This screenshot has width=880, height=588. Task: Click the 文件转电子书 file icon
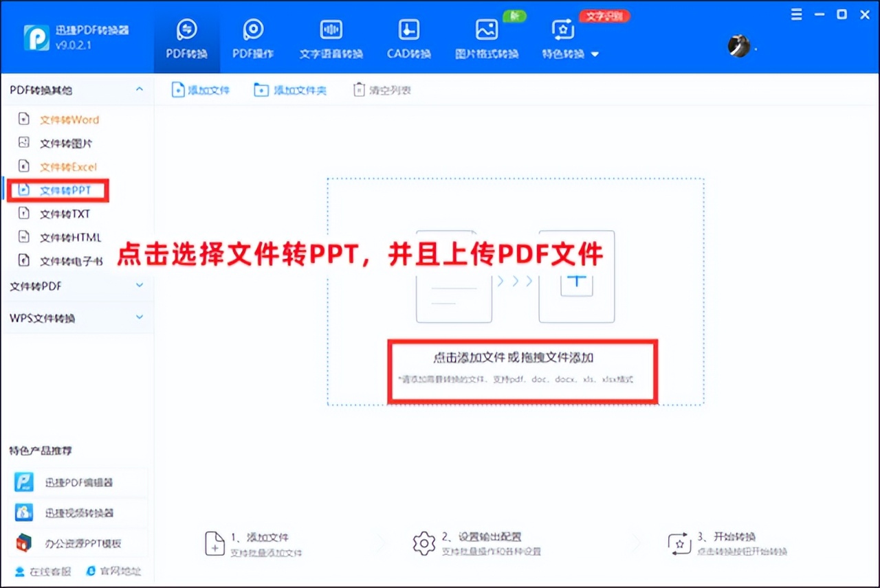24,260
